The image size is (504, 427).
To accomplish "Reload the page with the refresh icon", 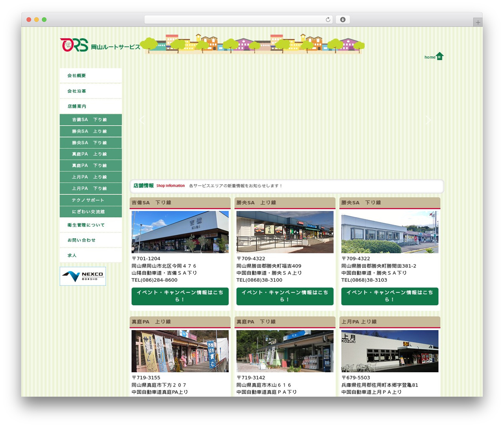I will [x=328, y=20].
